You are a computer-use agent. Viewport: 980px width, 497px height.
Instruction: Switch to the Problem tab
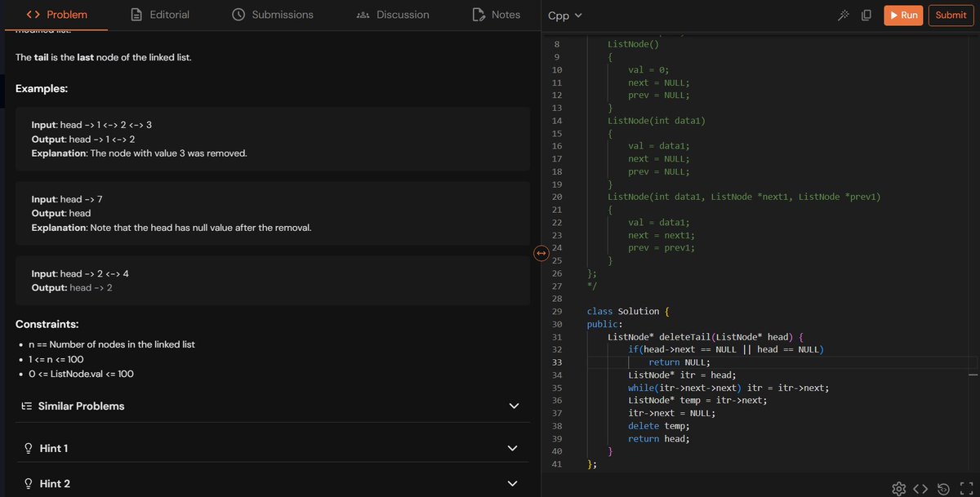(56, 15)
